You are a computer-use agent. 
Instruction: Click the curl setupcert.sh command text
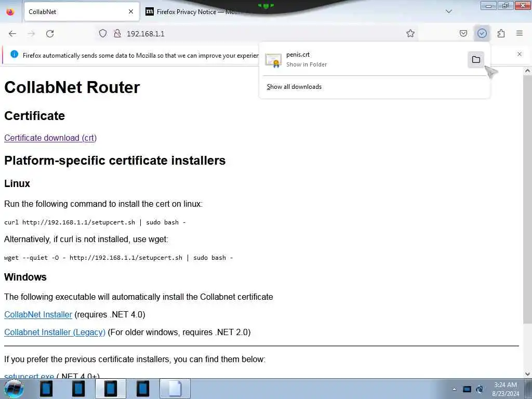(95, 222)
